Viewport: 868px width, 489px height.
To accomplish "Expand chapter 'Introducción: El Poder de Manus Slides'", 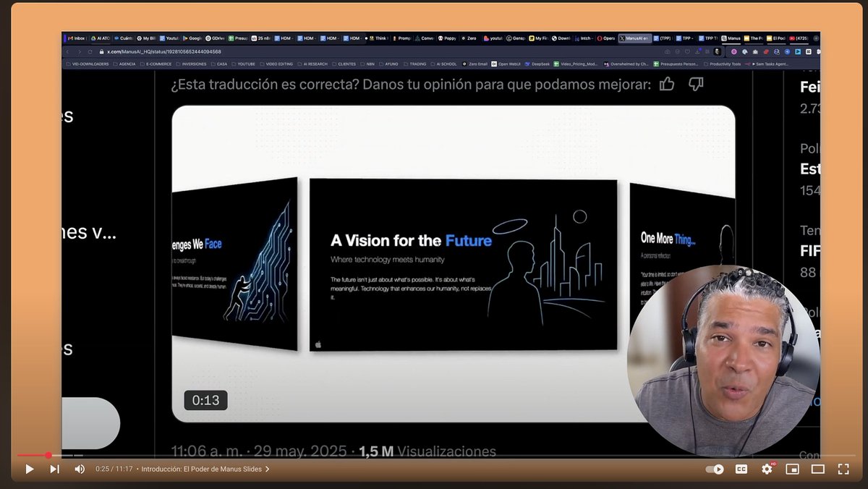I will pos(205,469).
